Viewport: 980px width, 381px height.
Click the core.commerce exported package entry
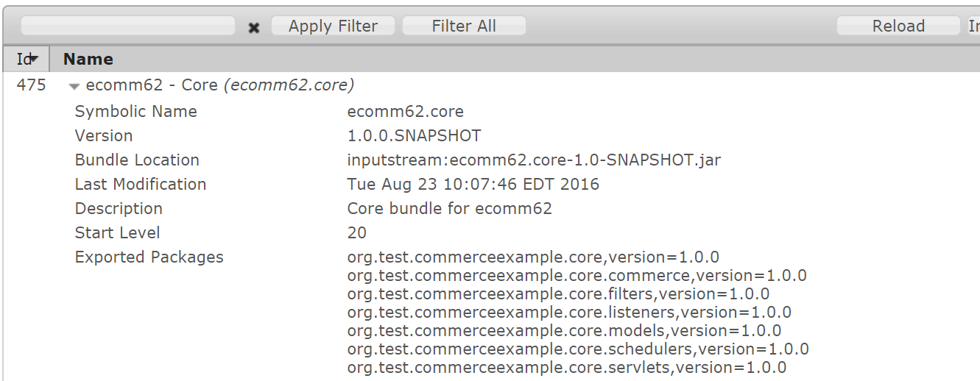pos(577,276)
